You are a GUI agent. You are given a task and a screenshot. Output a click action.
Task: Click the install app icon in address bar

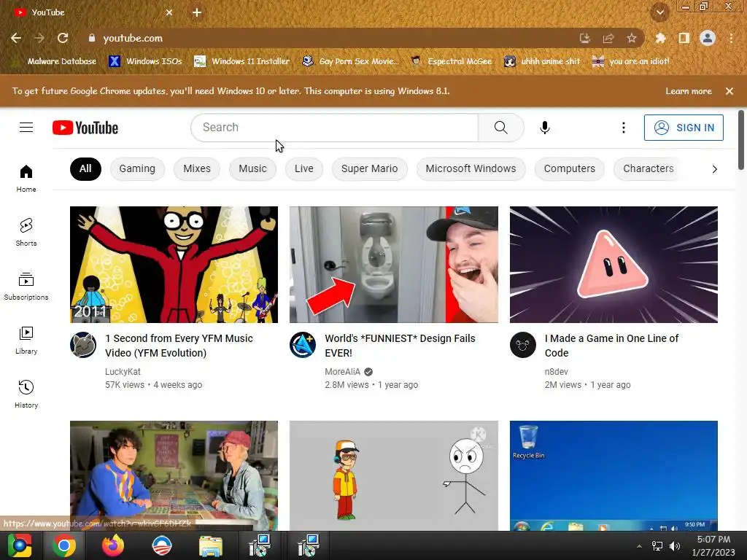pos(585,38)
